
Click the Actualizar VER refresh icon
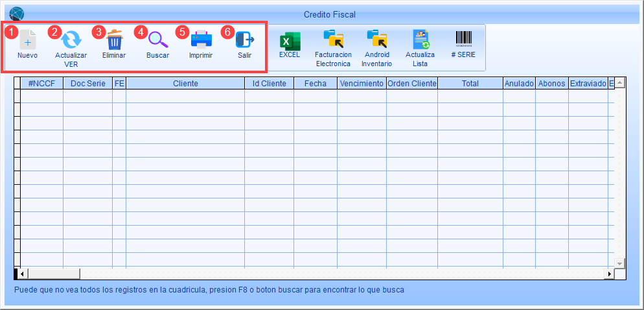71,40
